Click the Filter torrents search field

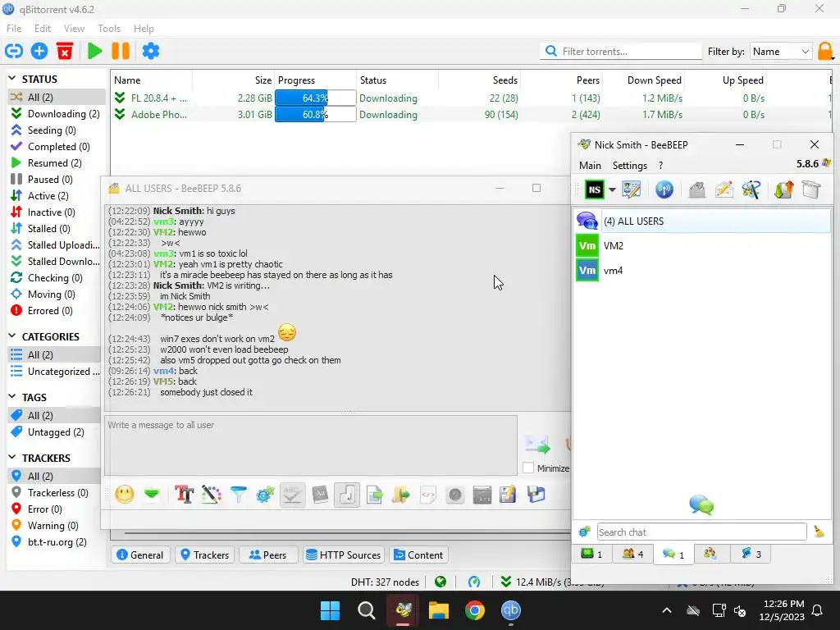(622, 51)
